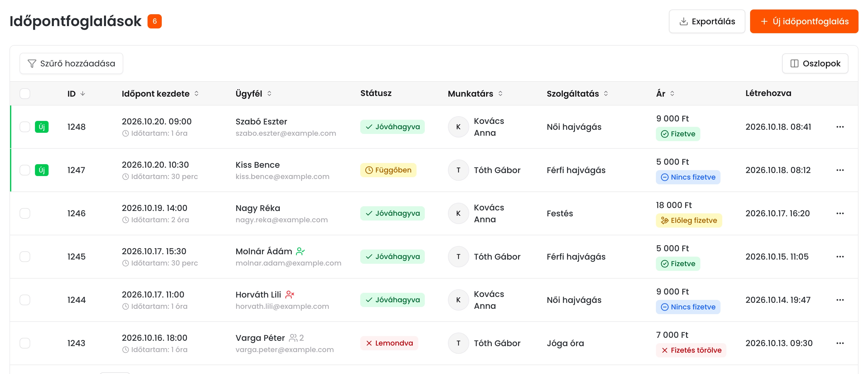Click Kovács Anna avatar in row 1248
The height and width of the screenshot is (374, 868).
(x=458, y=127)
